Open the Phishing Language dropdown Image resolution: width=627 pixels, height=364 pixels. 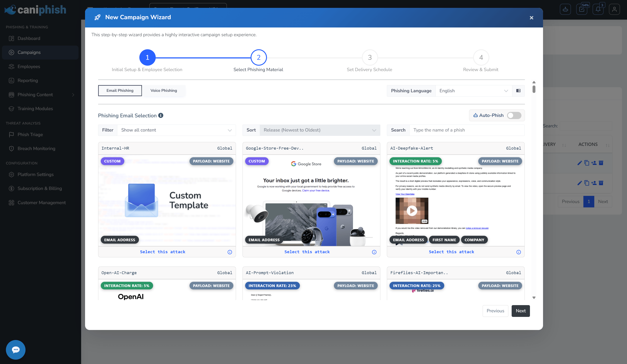tap(473, 91)
